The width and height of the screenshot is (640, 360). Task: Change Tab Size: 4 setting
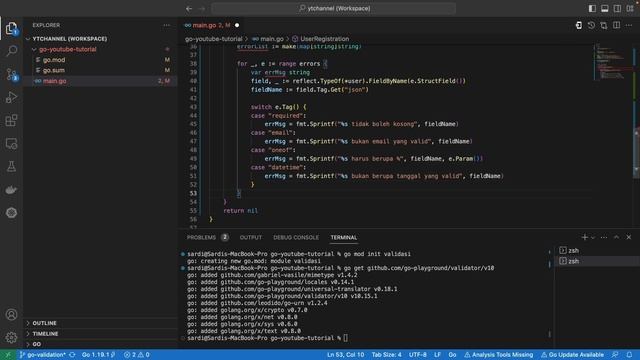point(387,355)
